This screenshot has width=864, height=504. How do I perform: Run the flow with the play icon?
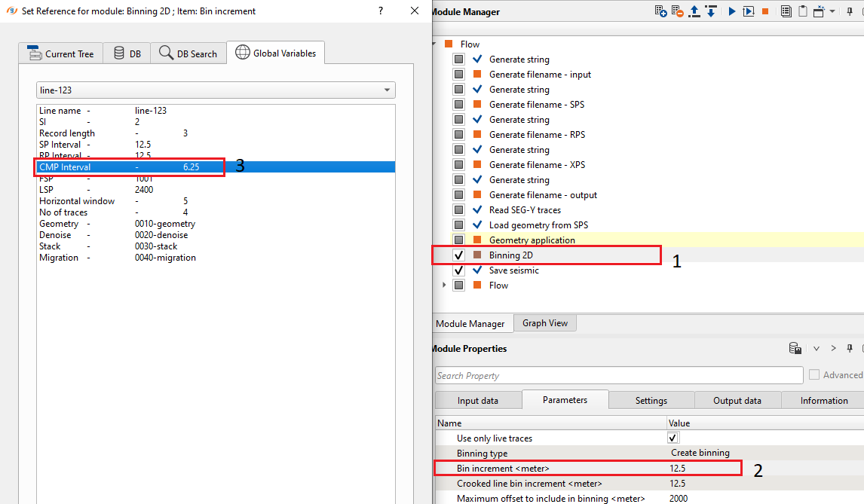point(731,11)
